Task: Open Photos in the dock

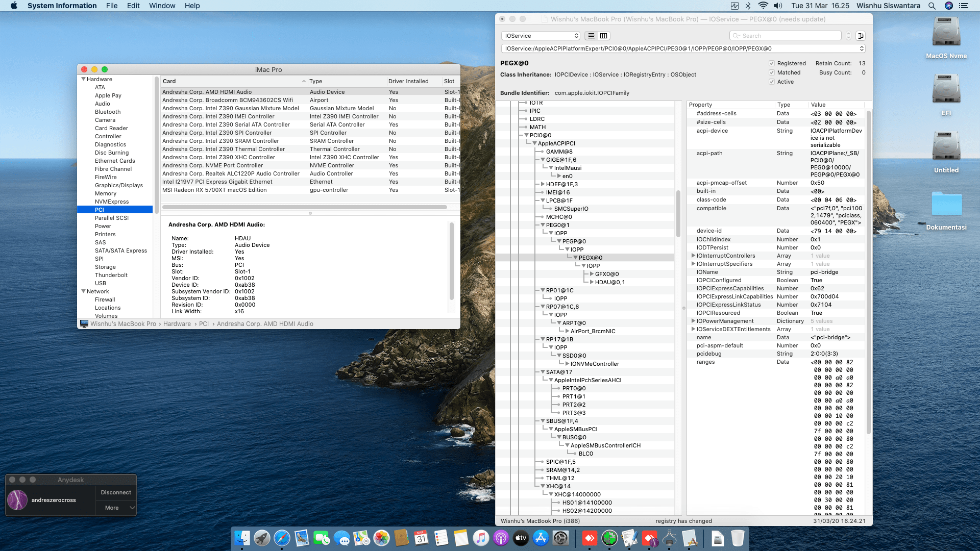Action: tap(381, 538)
